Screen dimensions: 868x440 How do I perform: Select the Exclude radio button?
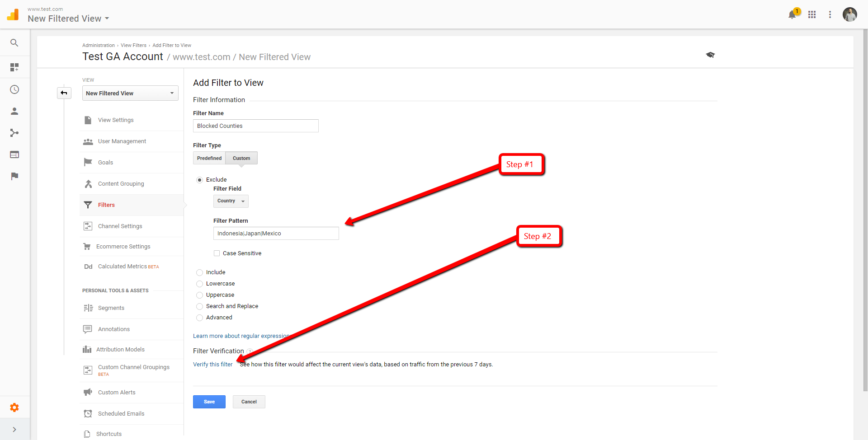[x=199, y=180]
